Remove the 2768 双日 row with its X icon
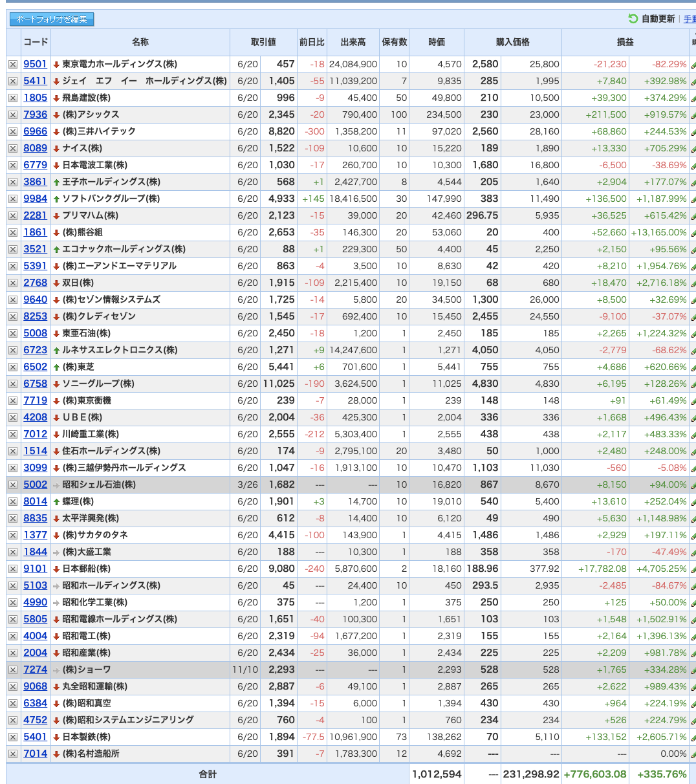Viewport: 696px width, 784px height. [13, 283]
